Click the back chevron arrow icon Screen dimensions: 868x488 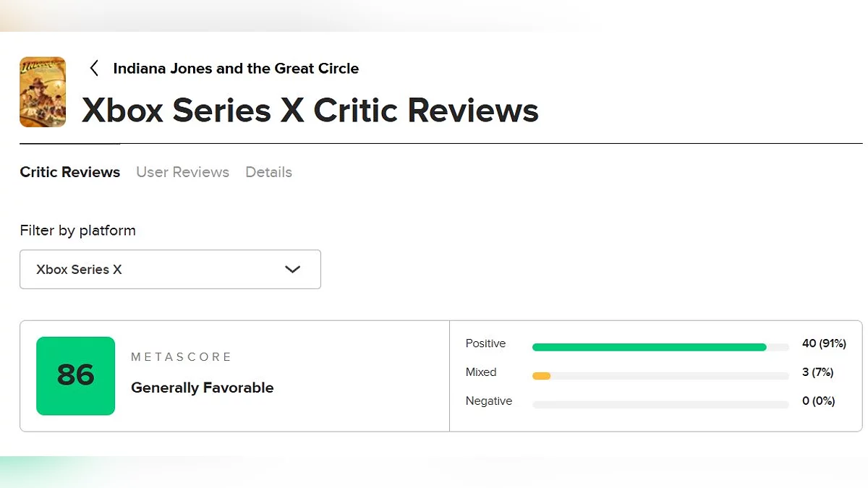(x=94, y=69)
